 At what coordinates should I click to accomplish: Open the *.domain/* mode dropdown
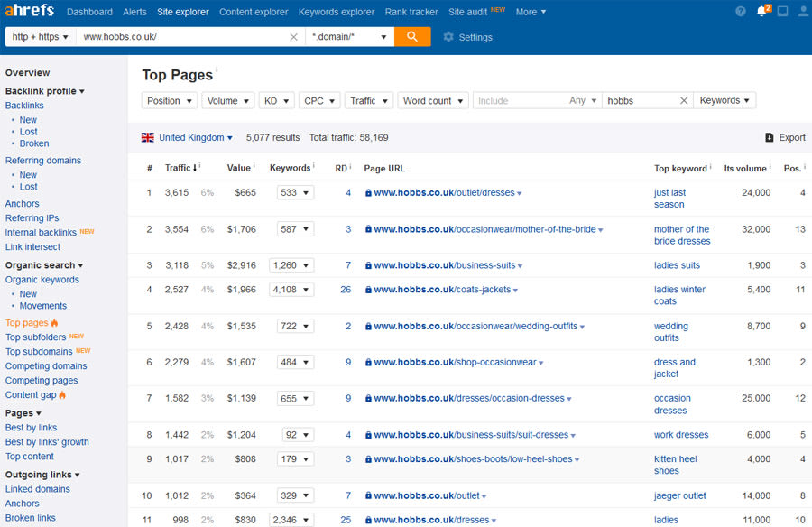click(x=349, y=37)
